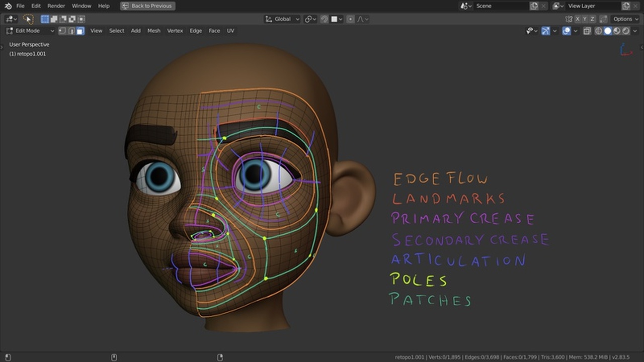Open the Mesh menu
This screenshot has width=644, height=362.
[153, 31]
